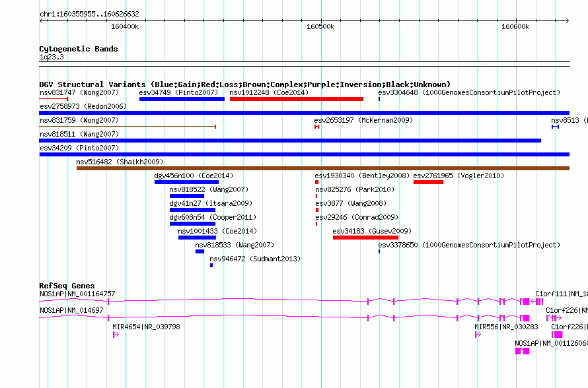Click the esv2758973 (Redon2006) label
Image resolution: width=588 pixels, height=388 pixels.
click(83, 106)
